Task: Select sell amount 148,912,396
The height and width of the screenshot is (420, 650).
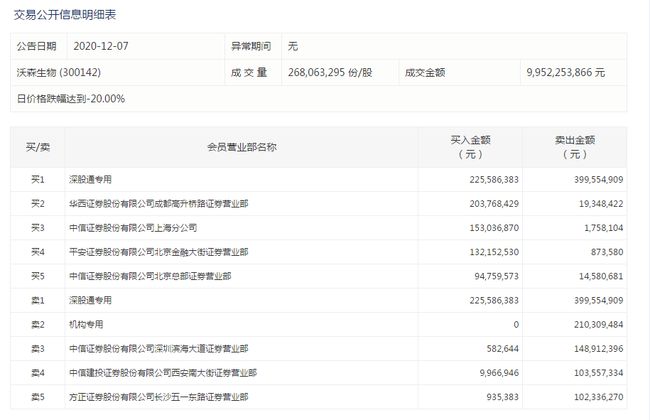Action: click(599, 349)
